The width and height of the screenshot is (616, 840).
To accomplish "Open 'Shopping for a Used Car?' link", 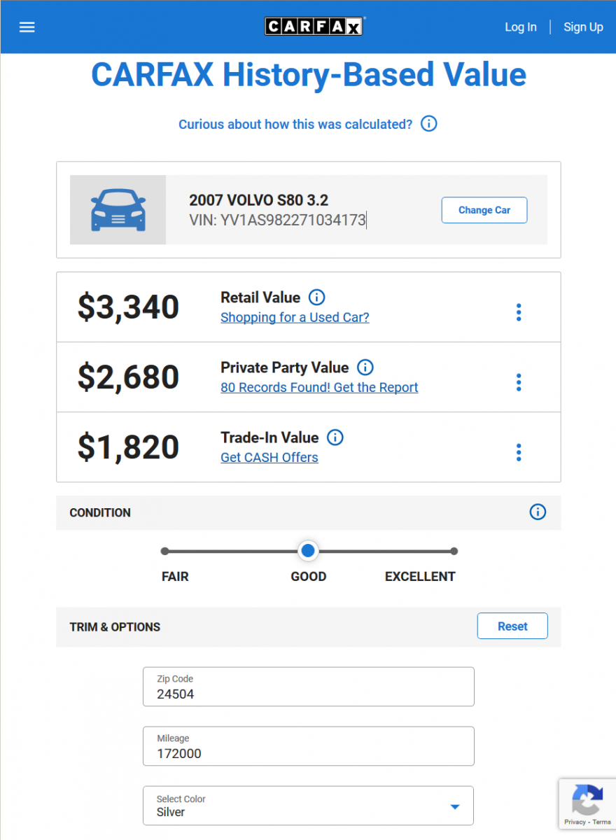I will (x=295, y=317).
